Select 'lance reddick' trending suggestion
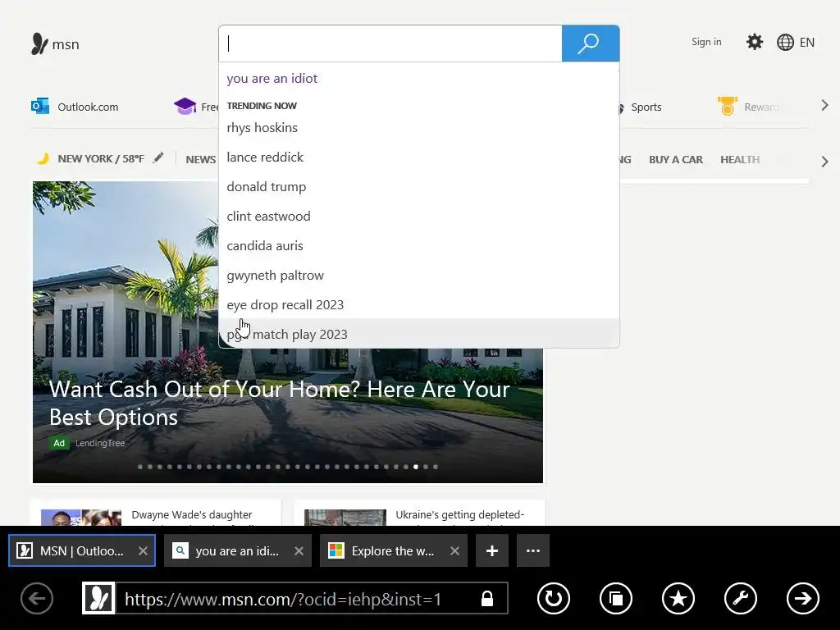840x630 pixels. (x=419, y=157)
